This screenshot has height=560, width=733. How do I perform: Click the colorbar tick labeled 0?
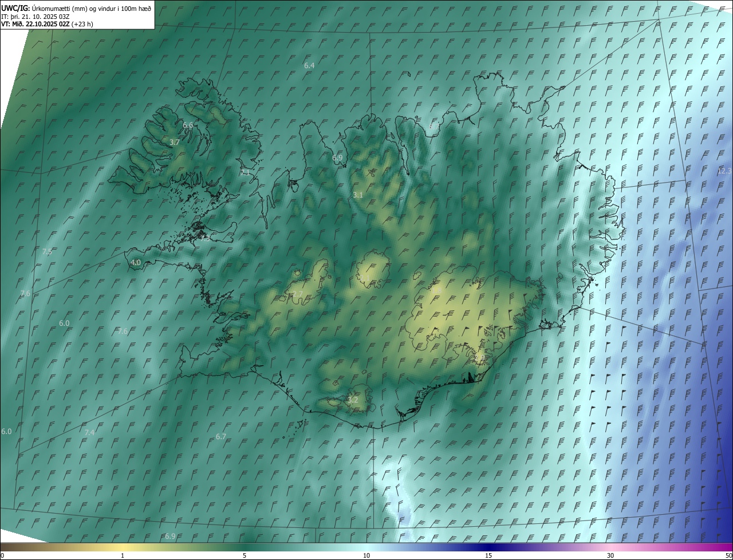click(x=2, y=555)
